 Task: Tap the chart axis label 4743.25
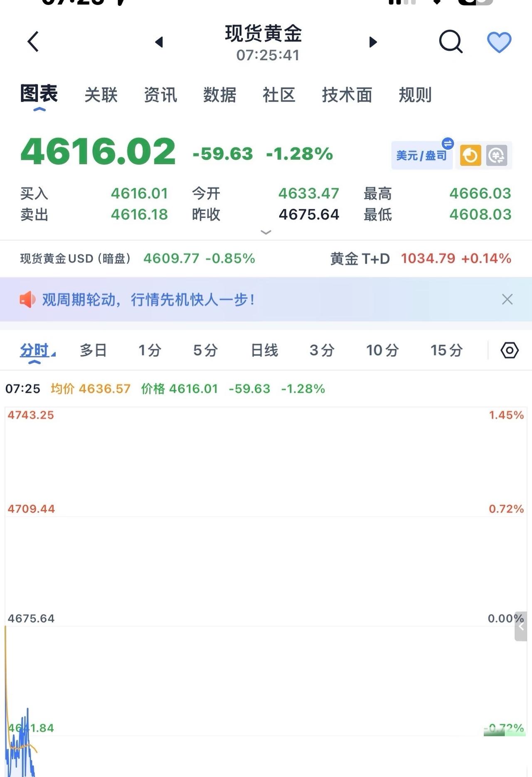click(x=31, y=415)
